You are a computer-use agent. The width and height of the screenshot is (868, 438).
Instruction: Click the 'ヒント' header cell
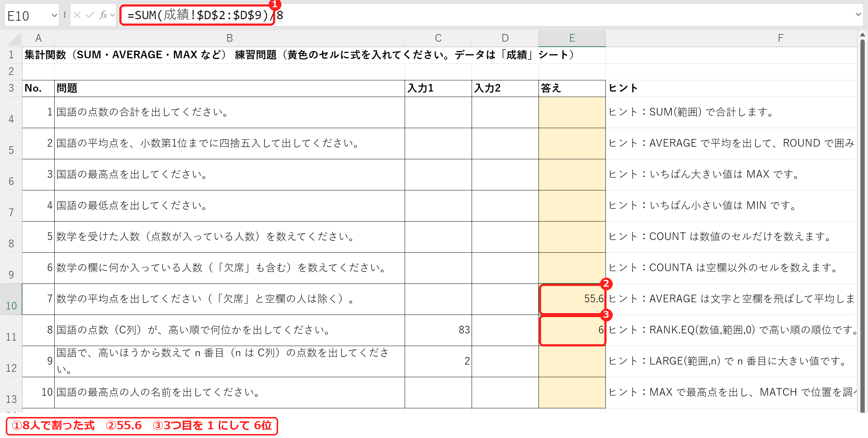(731, 88)
